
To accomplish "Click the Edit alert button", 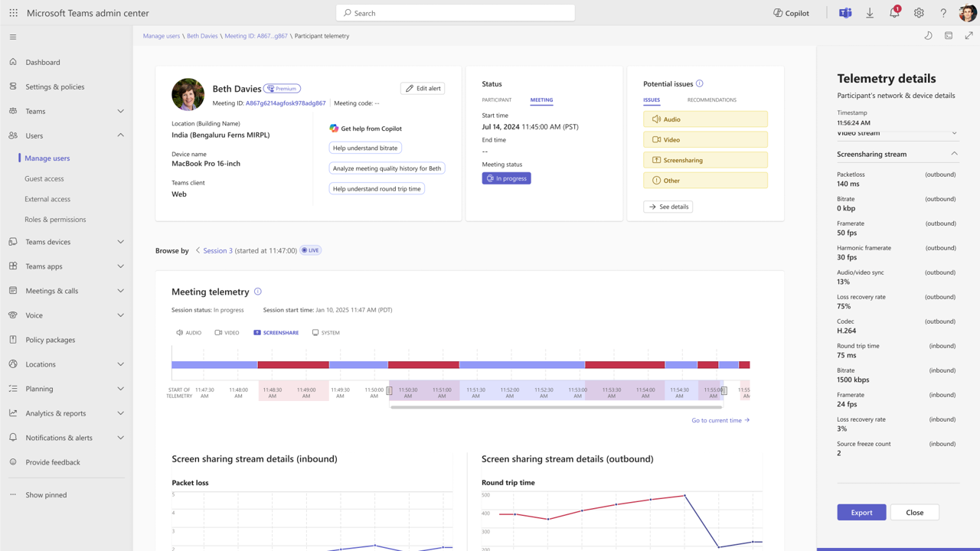I will [x=423, y=89].
